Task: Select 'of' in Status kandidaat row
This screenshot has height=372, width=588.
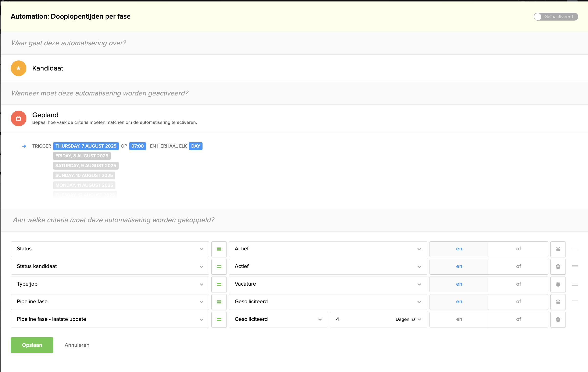Action: click(519, 267)
